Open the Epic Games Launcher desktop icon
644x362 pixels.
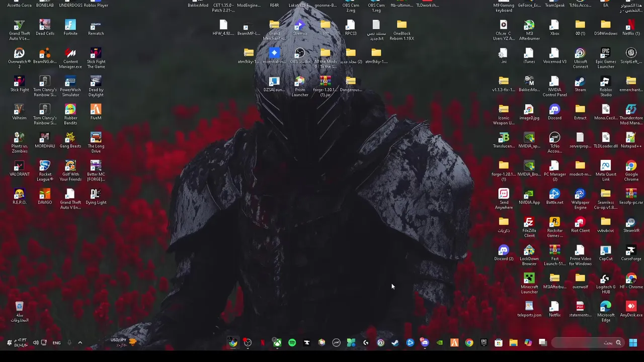tap(606, 58)
